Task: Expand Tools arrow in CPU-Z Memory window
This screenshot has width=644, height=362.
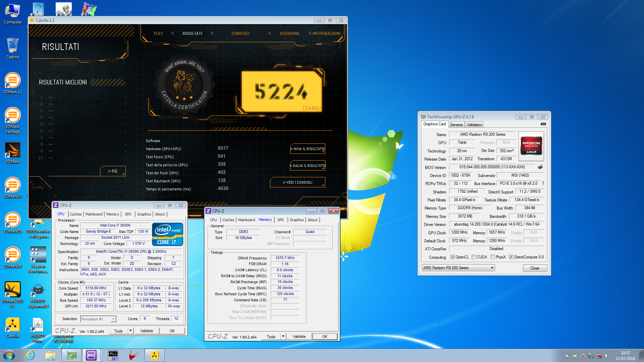Action: 283,337
